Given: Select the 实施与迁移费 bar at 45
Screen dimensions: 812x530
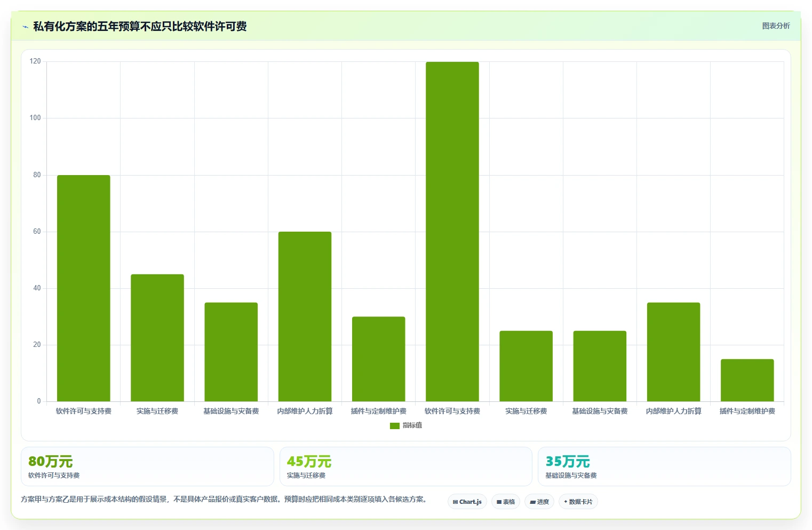Looking at the screenshot, I should pyautogui.click(x=157, y=338).
